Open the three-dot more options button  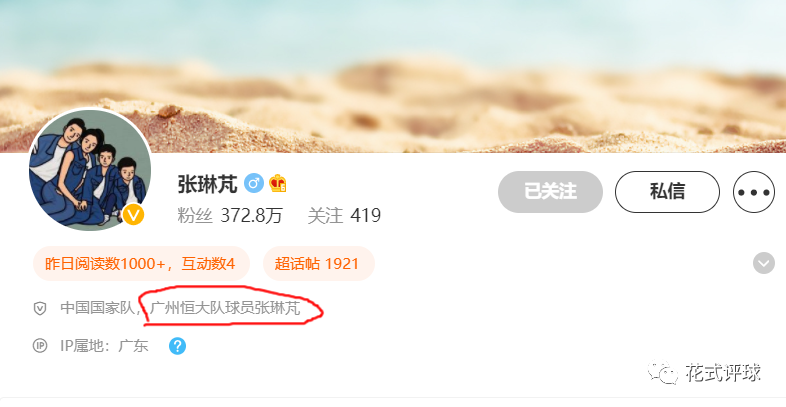coord(753,192)
